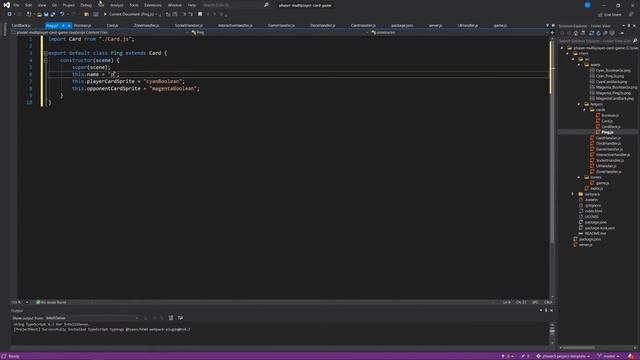640x360 pixels.
Task: Switch to the game.js editor tab
Action: tap(500, 25)
